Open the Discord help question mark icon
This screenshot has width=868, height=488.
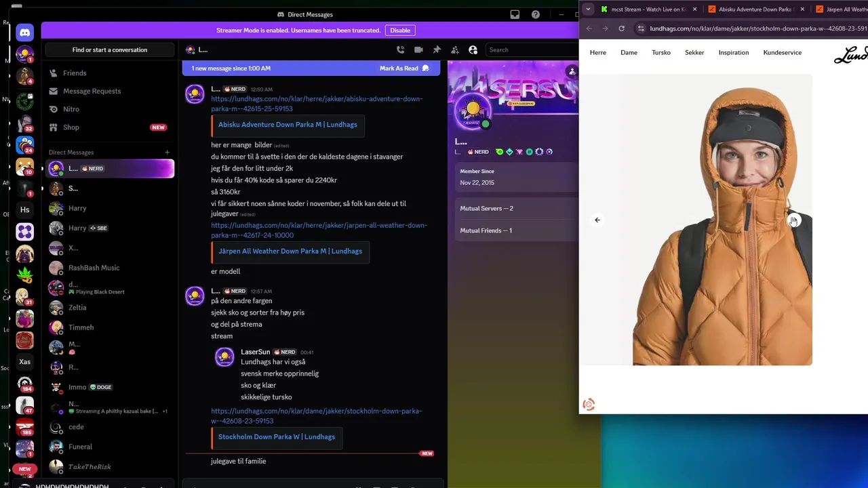coord(536,14)
